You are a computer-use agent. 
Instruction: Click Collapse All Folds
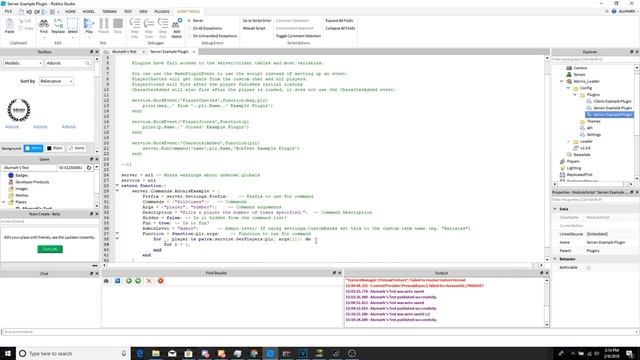point(340,28)
